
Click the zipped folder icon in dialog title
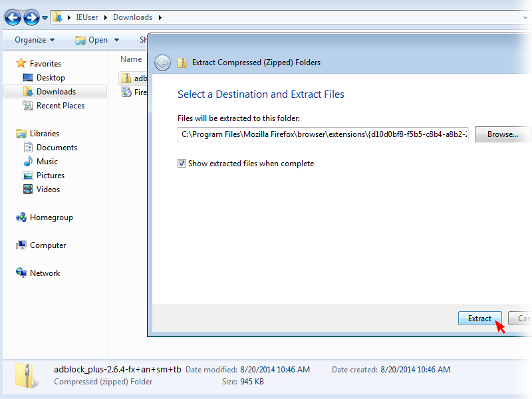tap(182, 63)
